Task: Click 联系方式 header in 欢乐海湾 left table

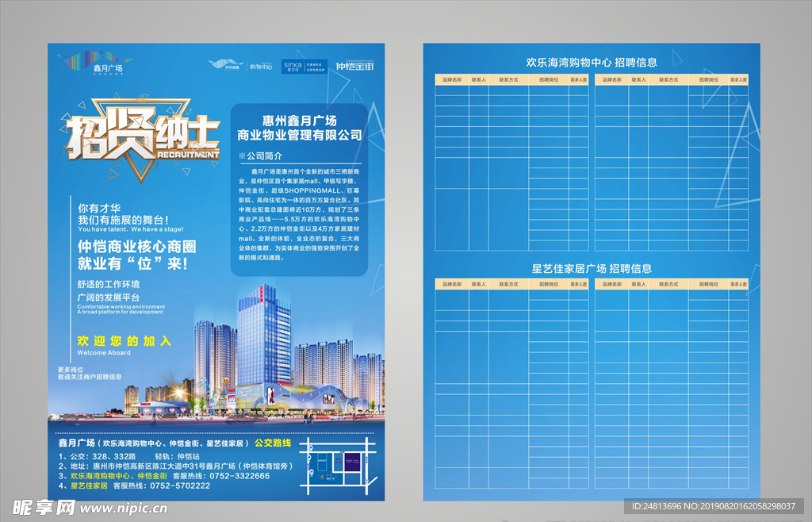Action: coord(508,80)
